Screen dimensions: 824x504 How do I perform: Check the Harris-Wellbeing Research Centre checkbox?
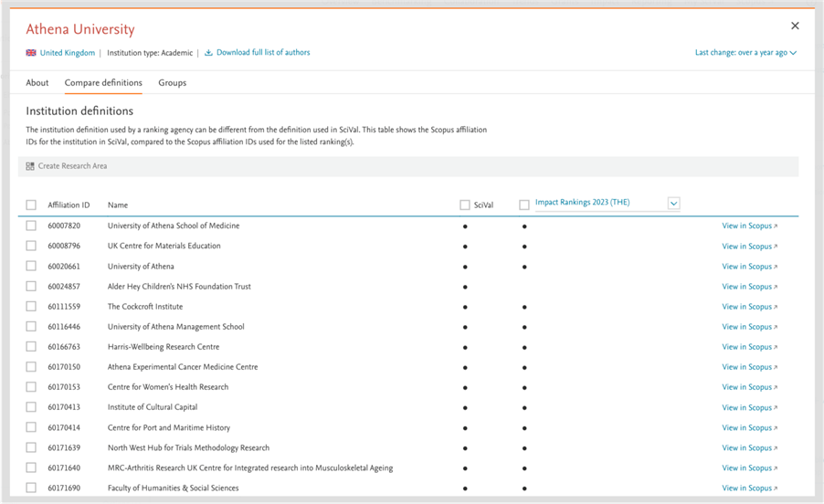pyautogui.click(x=31, y=347)
